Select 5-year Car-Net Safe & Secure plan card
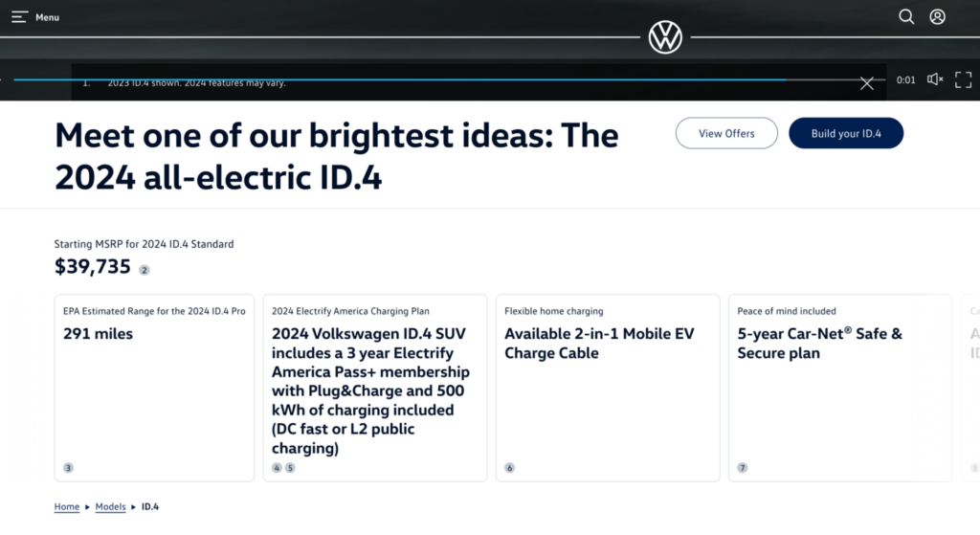 tap(840, 388)
